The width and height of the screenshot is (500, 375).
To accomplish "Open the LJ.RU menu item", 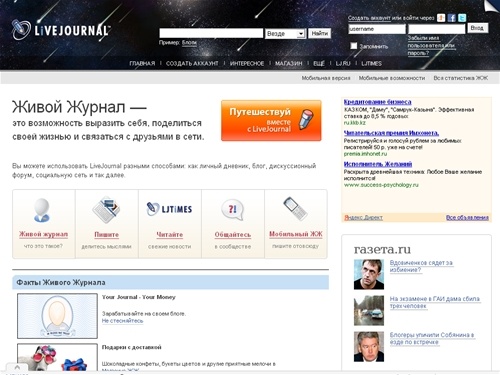I will (343, 63).
